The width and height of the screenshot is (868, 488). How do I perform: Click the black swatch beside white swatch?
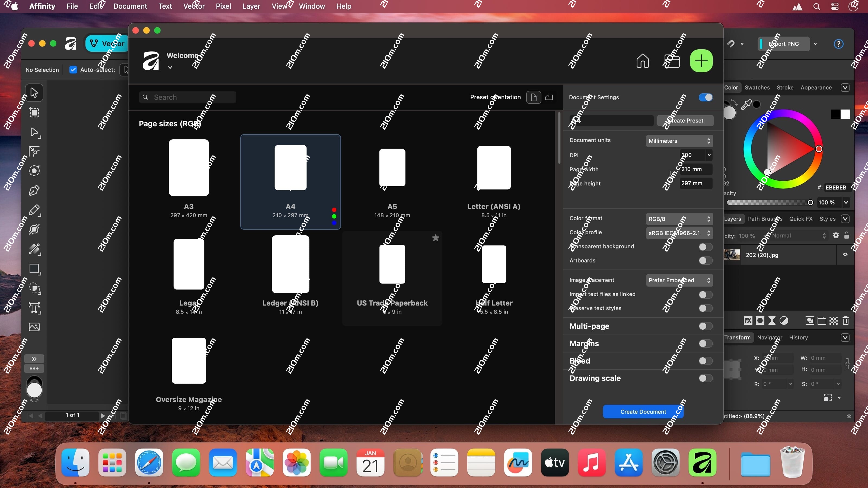coord(835,114)
